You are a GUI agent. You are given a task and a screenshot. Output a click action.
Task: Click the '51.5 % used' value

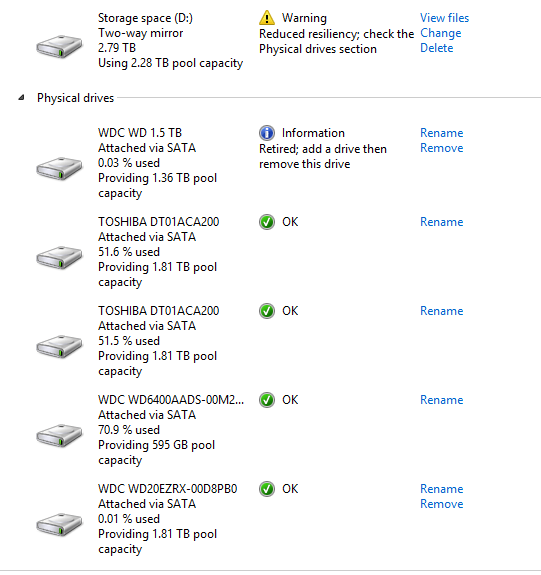(x=129, y=341)
